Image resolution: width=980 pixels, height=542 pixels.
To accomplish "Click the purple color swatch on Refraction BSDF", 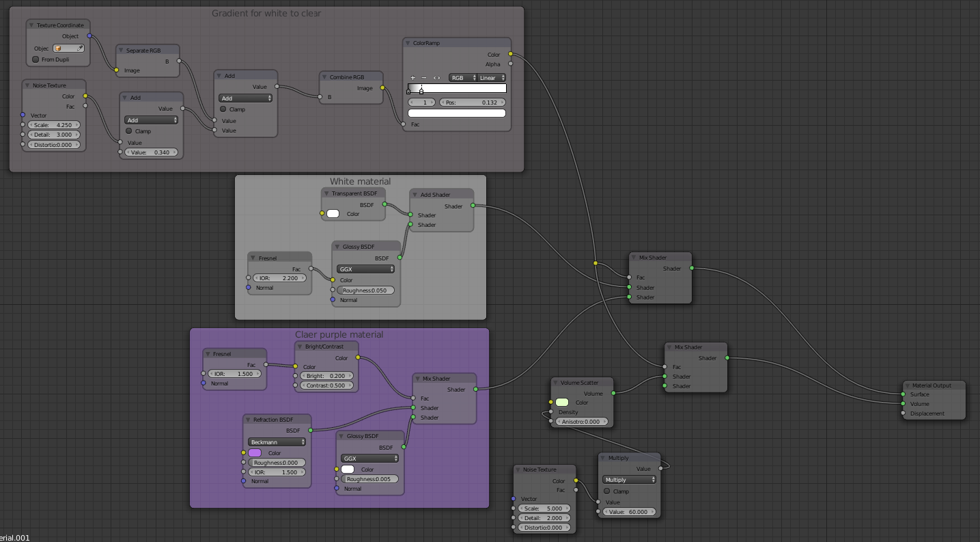I will point(255,453).
